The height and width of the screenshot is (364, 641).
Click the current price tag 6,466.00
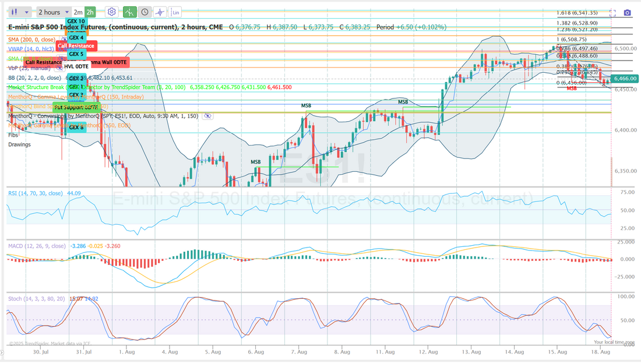coord(625,79)
